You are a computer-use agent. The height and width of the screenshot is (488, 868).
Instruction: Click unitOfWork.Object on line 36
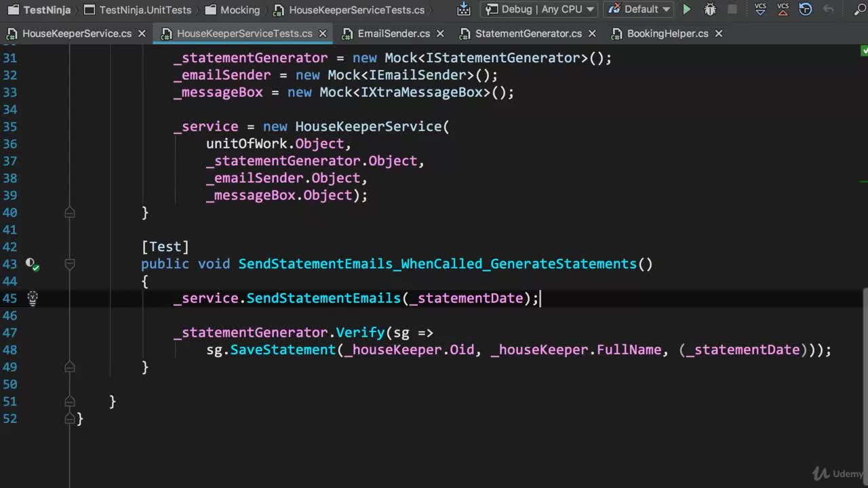[275, 144]
